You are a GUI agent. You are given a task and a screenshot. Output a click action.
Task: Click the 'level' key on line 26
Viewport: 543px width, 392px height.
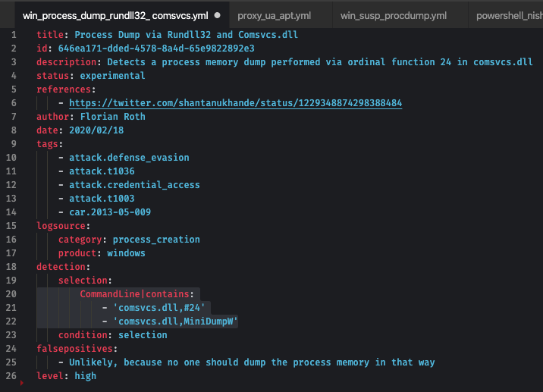(x=50, y=376)
